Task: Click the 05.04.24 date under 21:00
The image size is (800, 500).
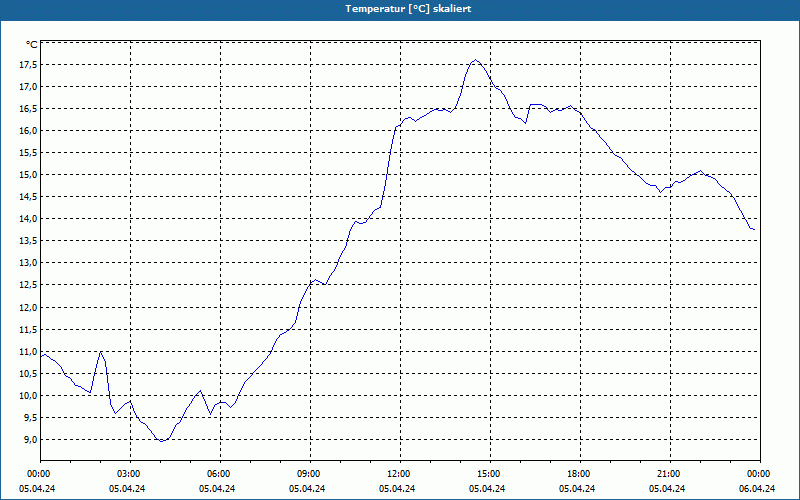Action: (x=667, y=488)
